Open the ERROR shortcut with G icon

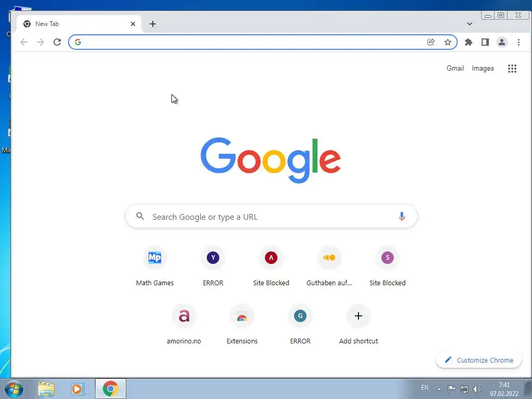click(x=300, y=325)
